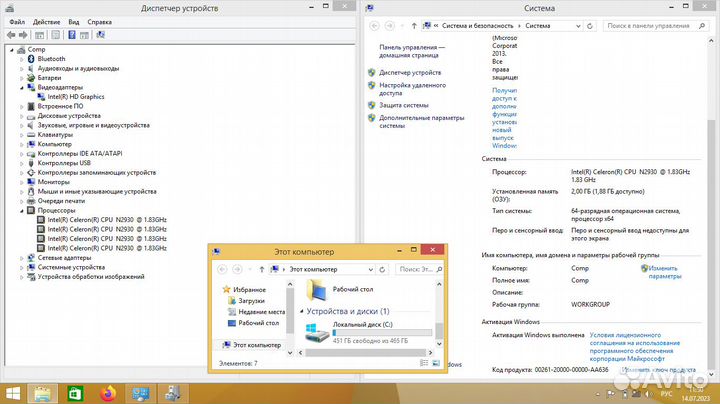Click the Back arrow in Device Manager toolbar
This screenshot has width=720, height=404.
tap(11, 35)
